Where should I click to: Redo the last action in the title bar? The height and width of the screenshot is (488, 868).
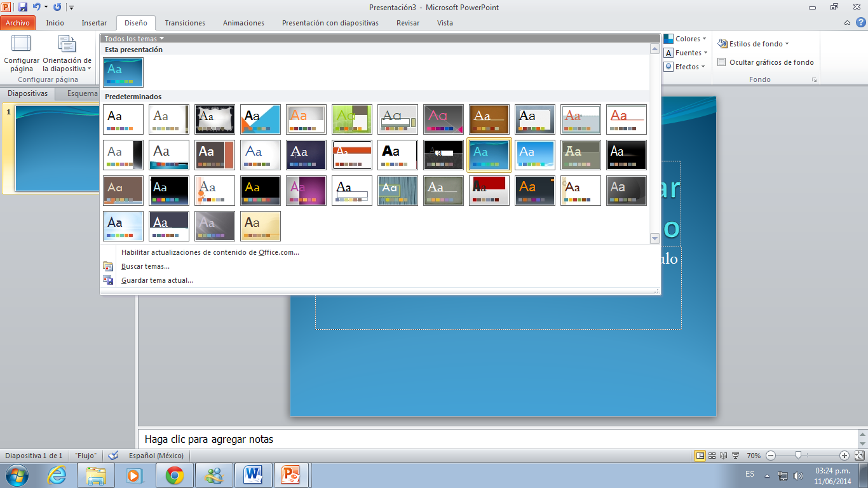57,7
